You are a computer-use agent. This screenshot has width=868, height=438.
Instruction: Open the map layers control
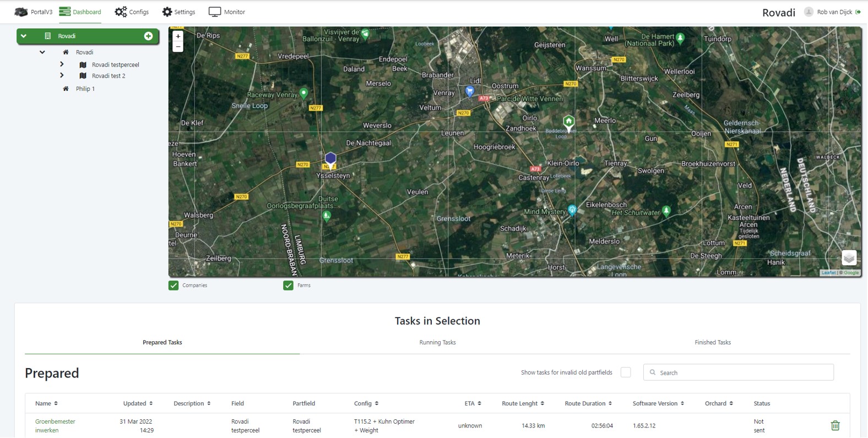point(849,258)
